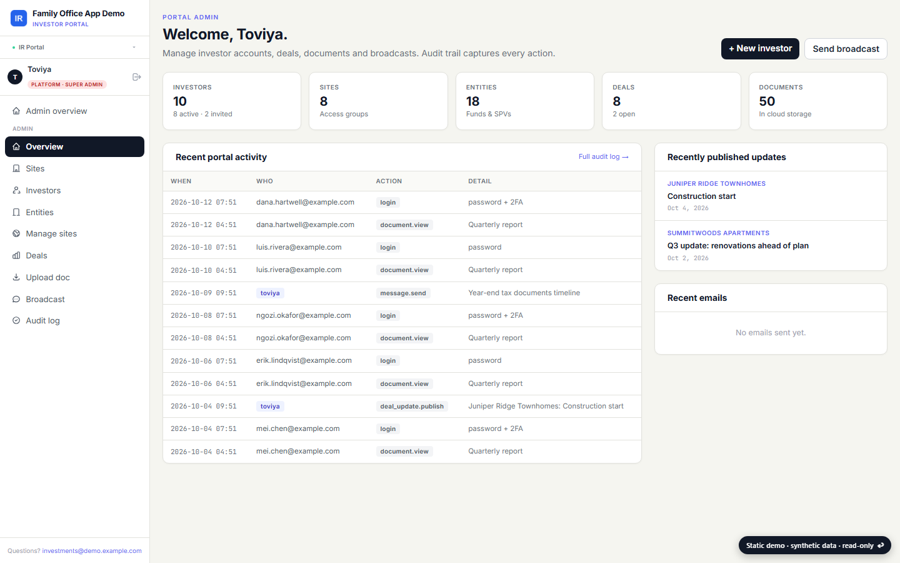The image size is (900, 563).
Task: Click the Broadcast speech bubble icon
Action: point(16,299)
